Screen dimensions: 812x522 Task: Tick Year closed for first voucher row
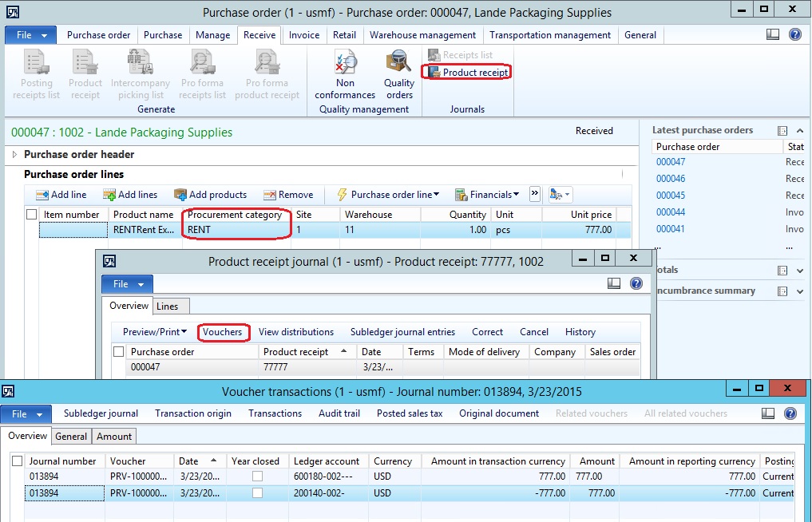[257, 477]
